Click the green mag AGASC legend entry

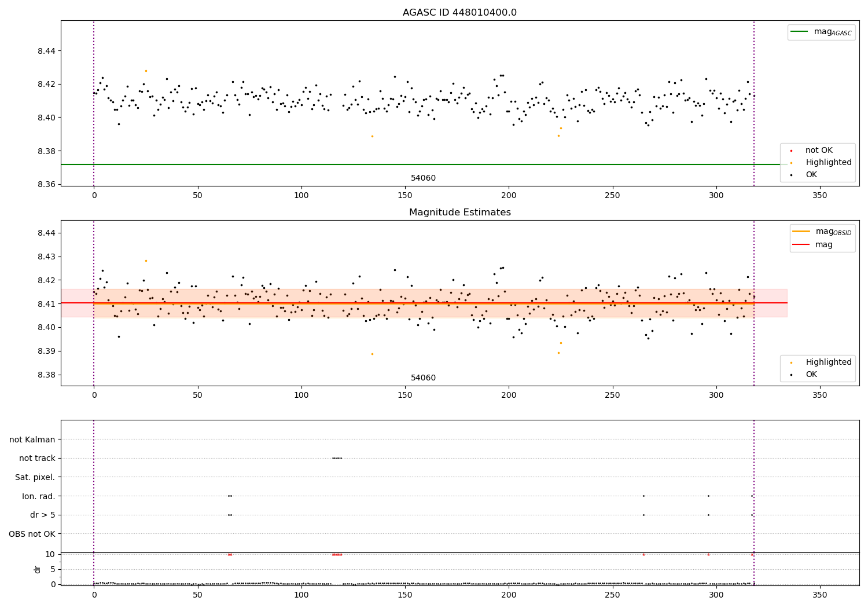coord(821,32)
